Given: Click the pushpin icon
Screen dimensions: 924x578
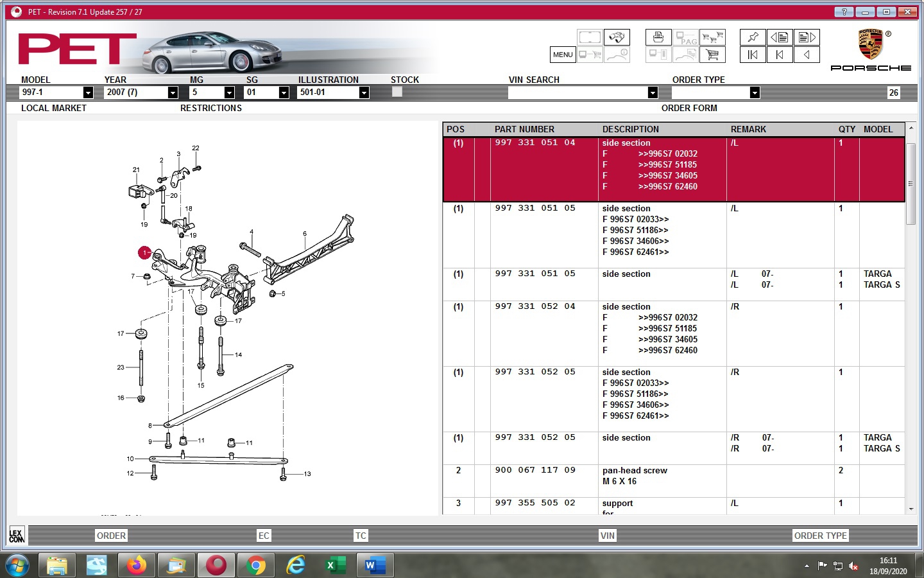Looking at the screenshot, I should point(753,37).
